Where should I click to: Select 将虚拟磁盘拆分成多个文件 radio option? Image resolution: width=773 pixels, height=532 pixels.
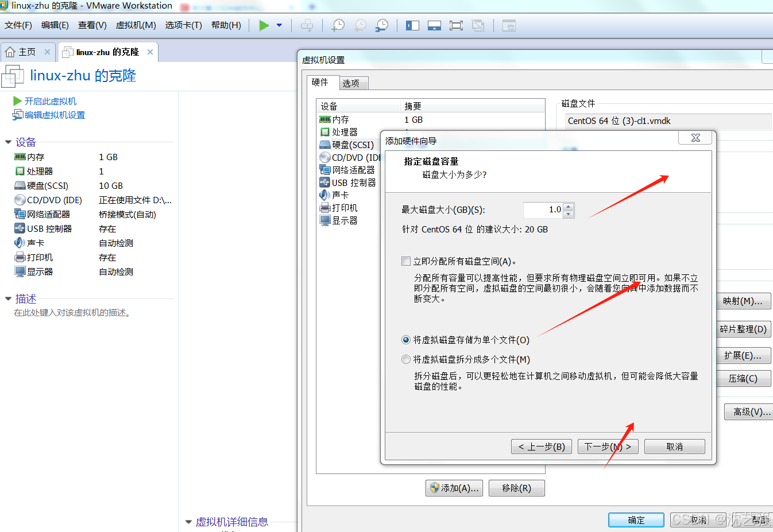[406, 359]
